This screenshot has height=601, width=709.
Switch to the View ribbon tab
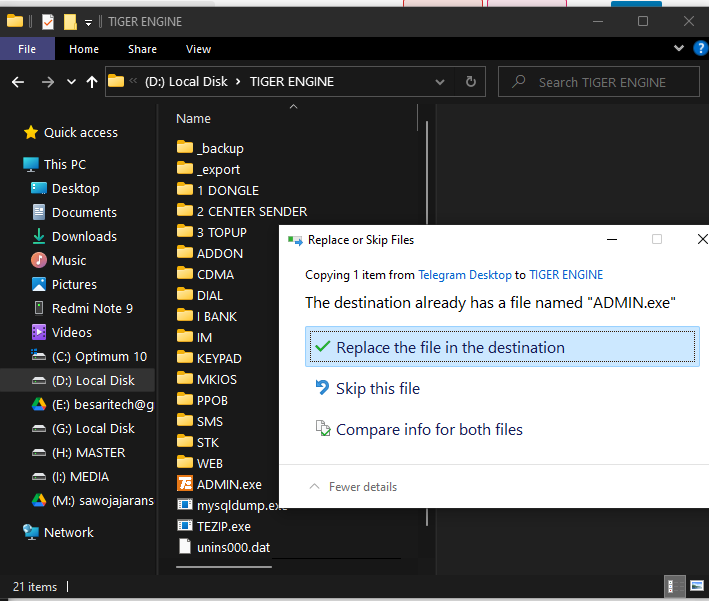tap(198, 49)
